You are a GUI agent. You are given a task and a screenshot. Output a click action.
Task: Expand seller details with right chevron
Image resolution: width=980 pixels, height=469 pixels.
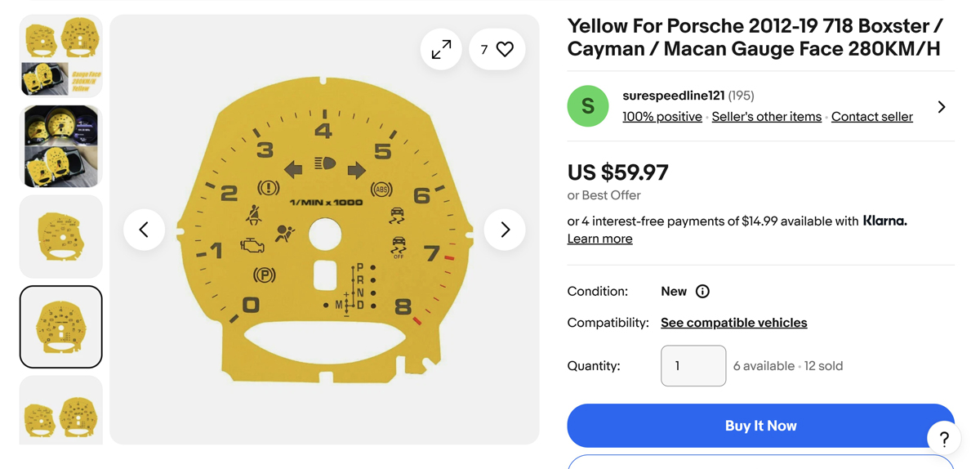(942, 107)
